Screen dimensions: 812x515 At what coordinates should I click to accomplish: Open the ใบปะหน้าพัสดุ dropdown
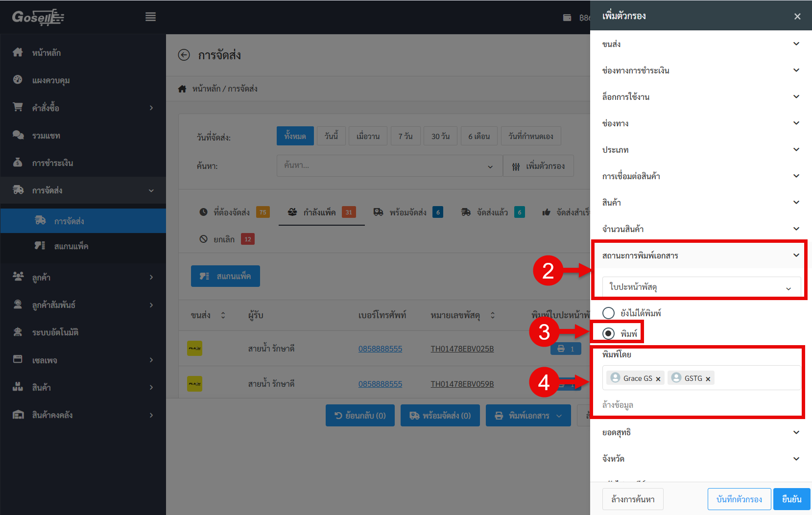701,287
